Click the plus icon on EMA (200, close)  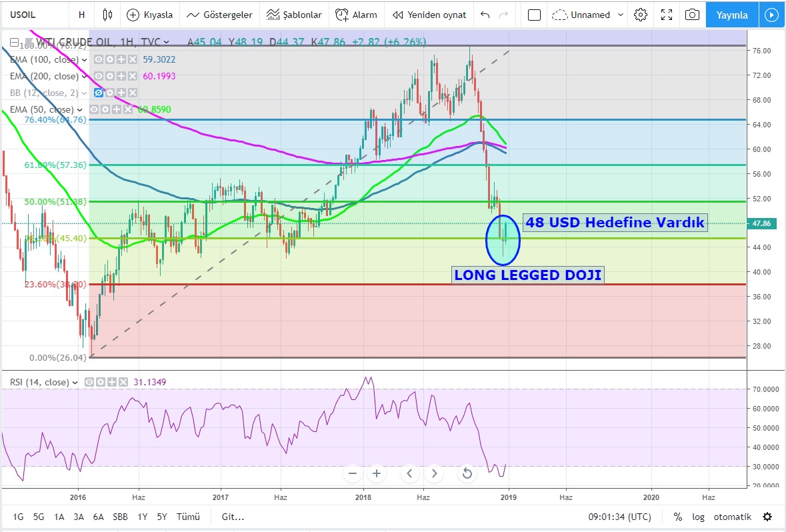tap(121, 76)
